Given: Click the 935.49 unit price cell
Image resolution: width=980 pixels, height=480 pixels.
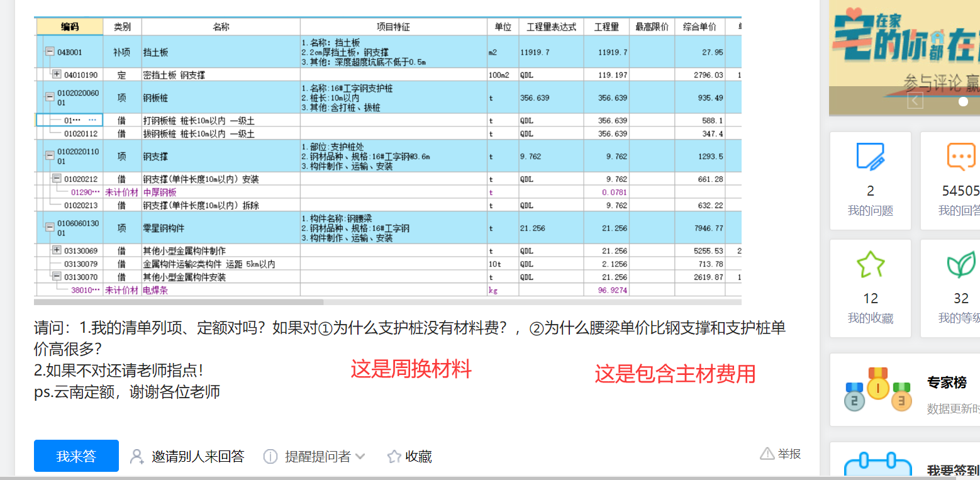Looking at the screenshot, I should [x=699, y=98].
